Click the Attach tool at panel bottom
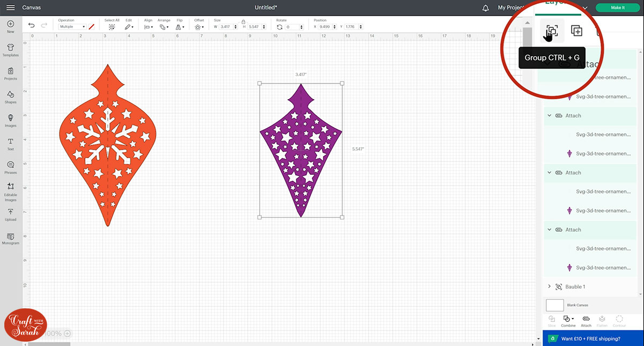 [586, 320]
